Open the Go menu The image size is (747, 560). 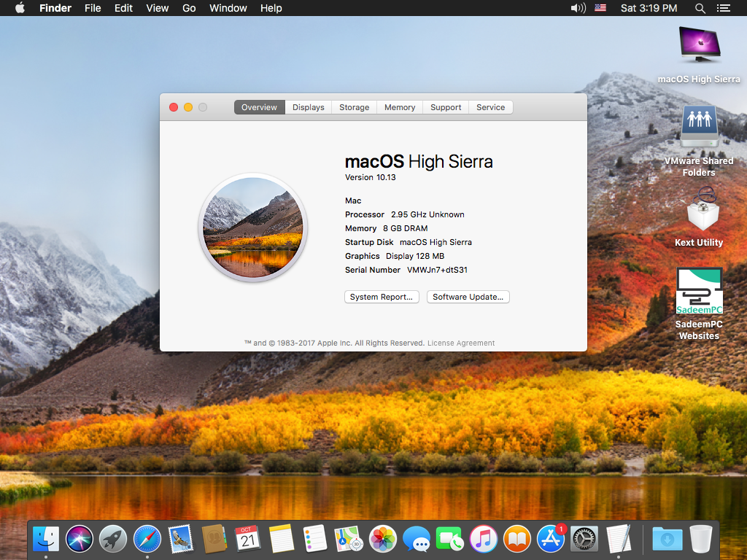189,8
